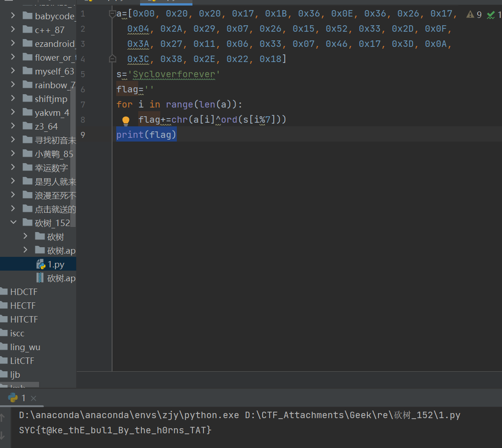Viewport: 502px width, 448px height.
Task: Expand the babycode folder
Action: (x=14, y=16)
